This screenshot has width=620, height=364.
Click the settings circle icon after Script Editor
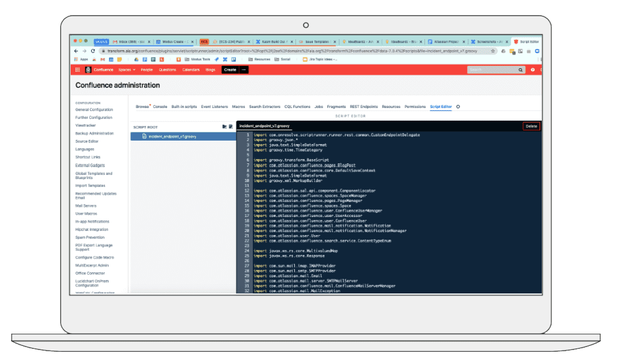click(458, 107)
